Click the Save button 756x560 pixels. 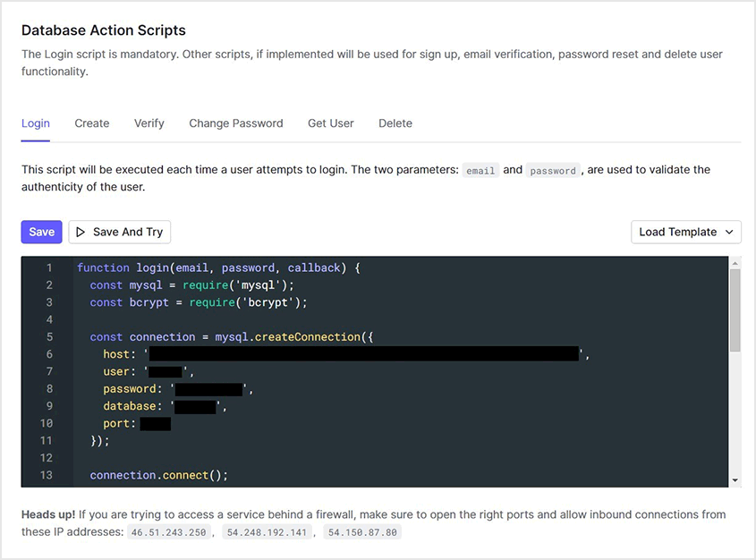41,232
